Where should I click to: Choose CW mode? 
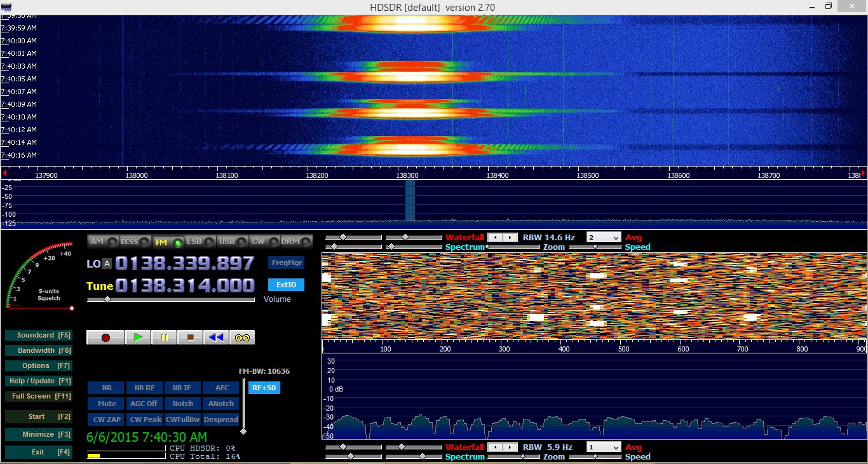click(x=265, y=242)
